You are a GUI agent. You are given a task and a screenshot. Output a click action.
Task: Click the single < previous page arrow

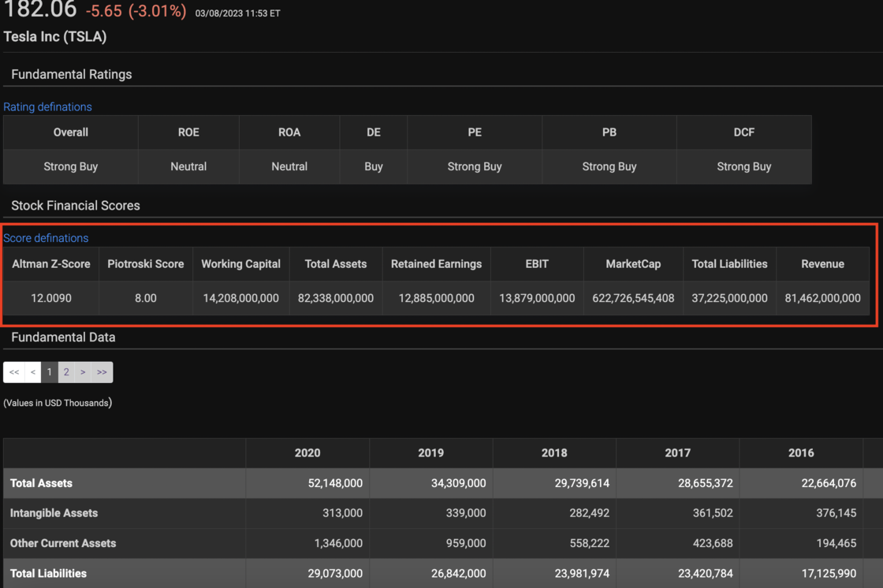33,372
